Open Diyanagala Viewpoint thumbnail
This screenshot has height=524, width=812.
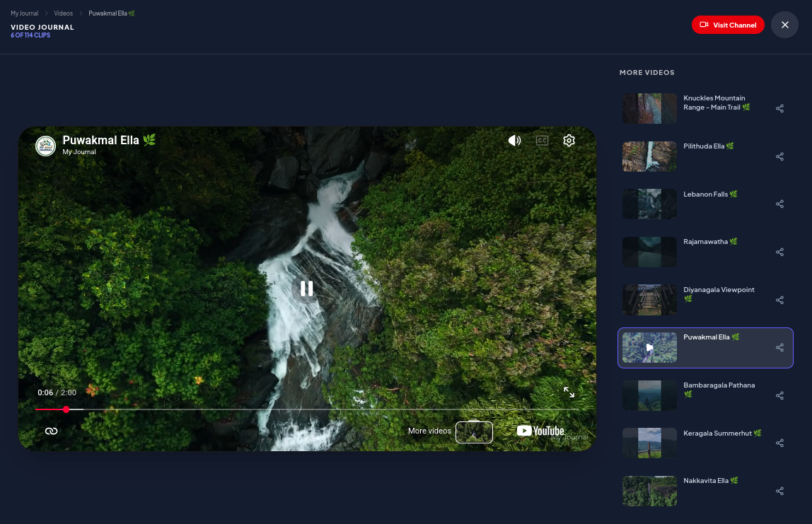[649, 300]
